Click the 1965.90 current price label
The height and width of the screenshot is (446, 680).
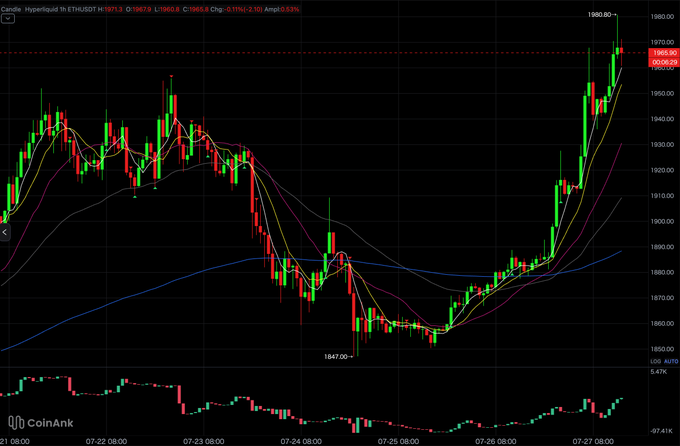664,52
